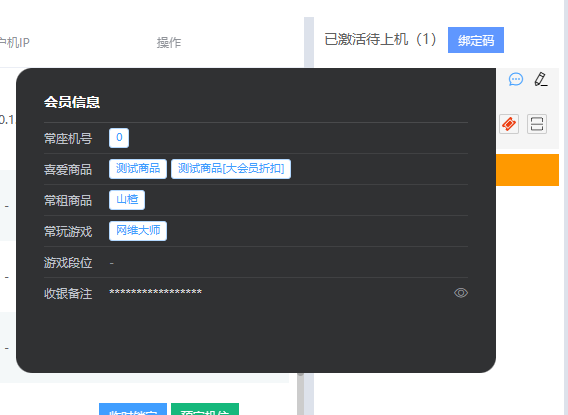Click the 常玩游戏 label
Screen dimensions: 568x415
68,231
